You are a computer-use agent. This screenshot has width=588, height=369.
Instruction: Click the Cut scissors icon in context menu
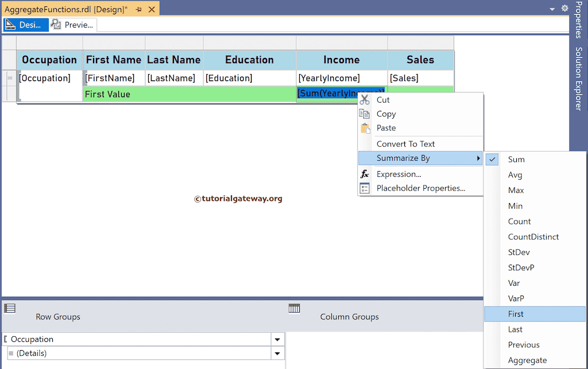tap(365, 99)
